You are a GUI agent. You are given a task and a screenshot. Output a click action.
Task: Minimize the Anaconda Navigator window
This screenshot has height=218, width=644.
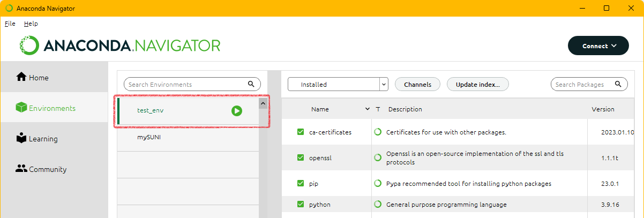tap(582, 8)
